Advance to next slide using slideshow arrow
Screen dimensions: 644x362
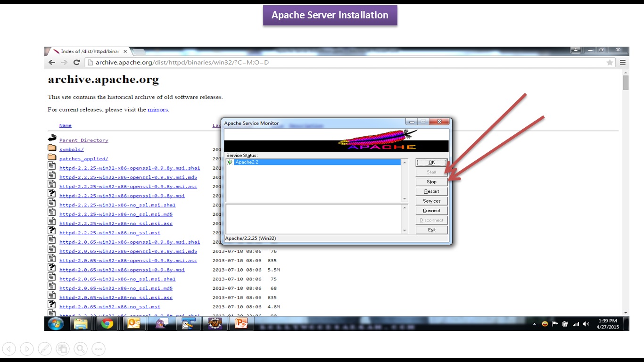click(27, 349)
